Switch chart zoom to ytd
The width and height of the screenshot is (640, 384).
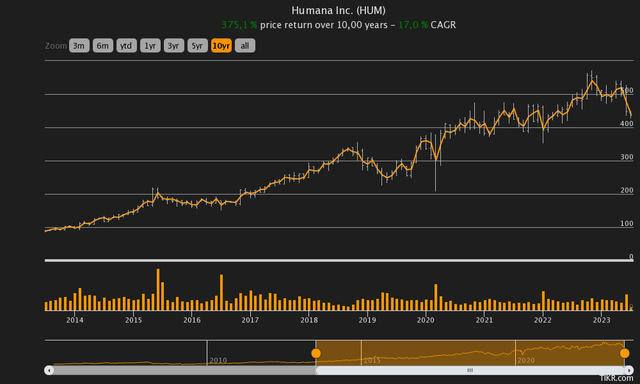(x=127, y=46)
